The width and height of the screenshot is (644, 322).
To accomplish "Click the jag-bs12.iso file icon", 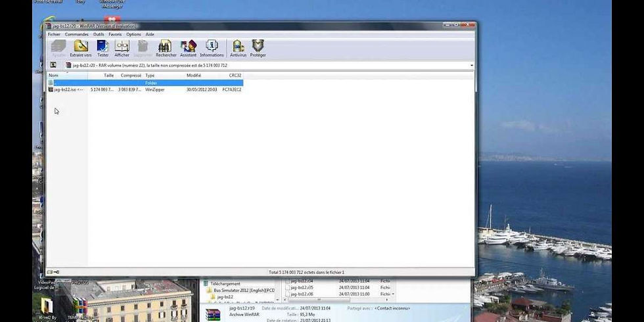I will coord(51,89).
